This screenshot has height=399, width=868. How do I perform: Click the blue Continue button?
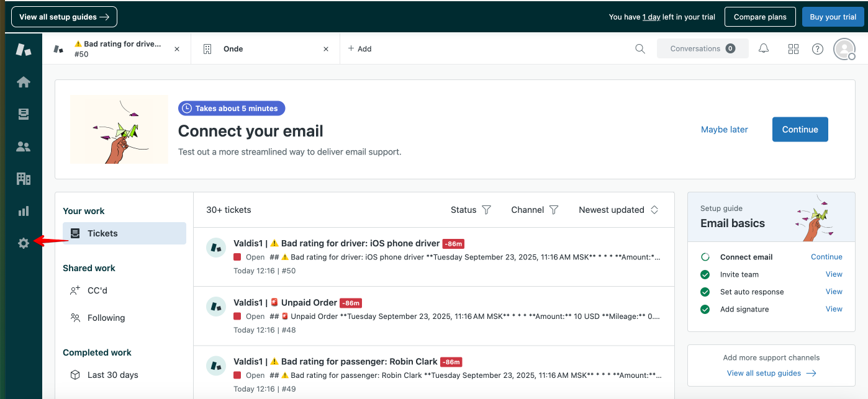(x=800, y=129)
